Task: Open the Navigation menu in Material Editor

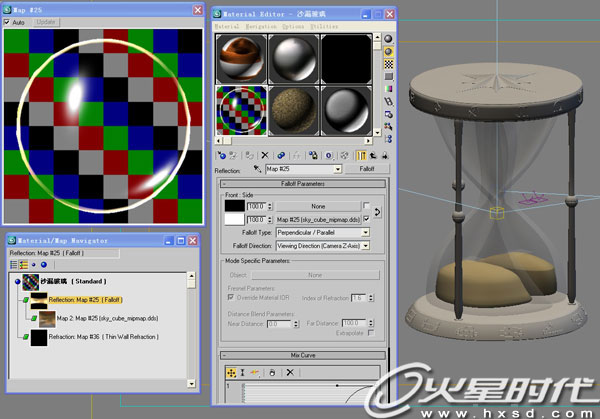Action: [x=261, y=26]
